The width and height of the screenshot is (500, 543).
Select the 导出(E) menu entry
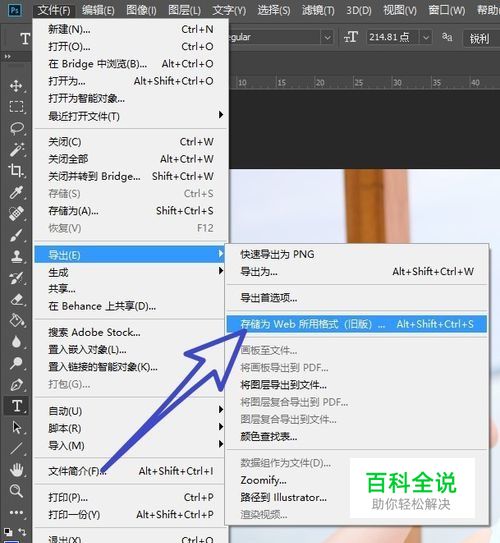[x=130, y=255]
